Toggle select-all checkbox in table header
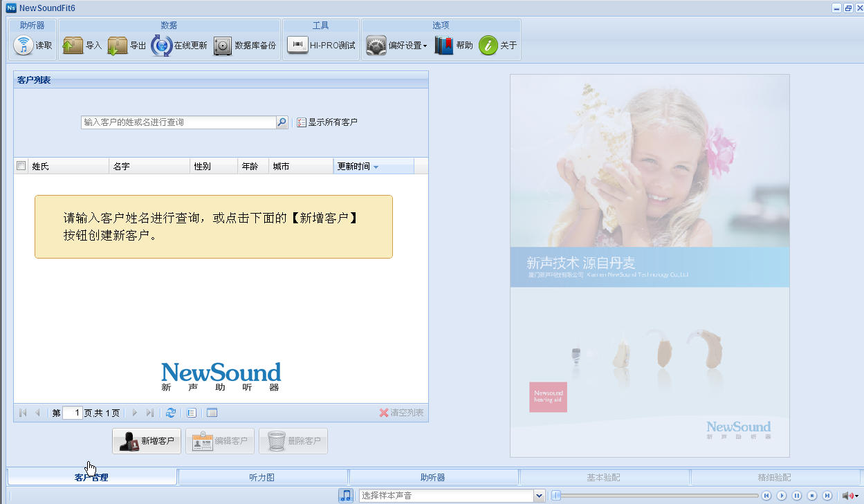Screen dimensions: 864x504 (21, 166)
